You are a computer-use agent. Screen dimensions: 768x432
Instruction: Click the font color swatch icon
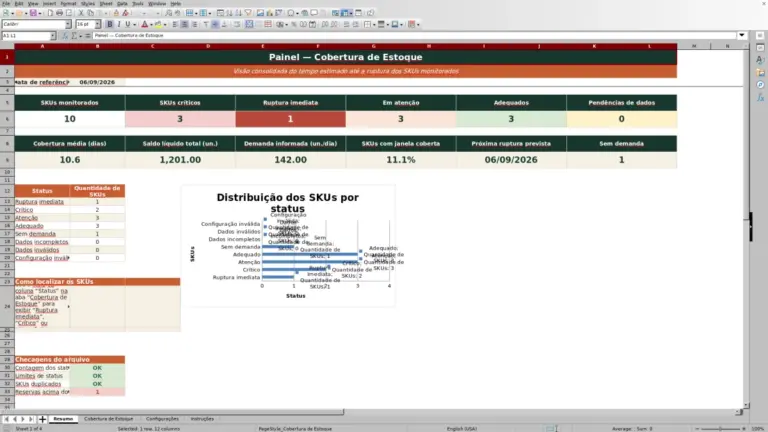144,24
